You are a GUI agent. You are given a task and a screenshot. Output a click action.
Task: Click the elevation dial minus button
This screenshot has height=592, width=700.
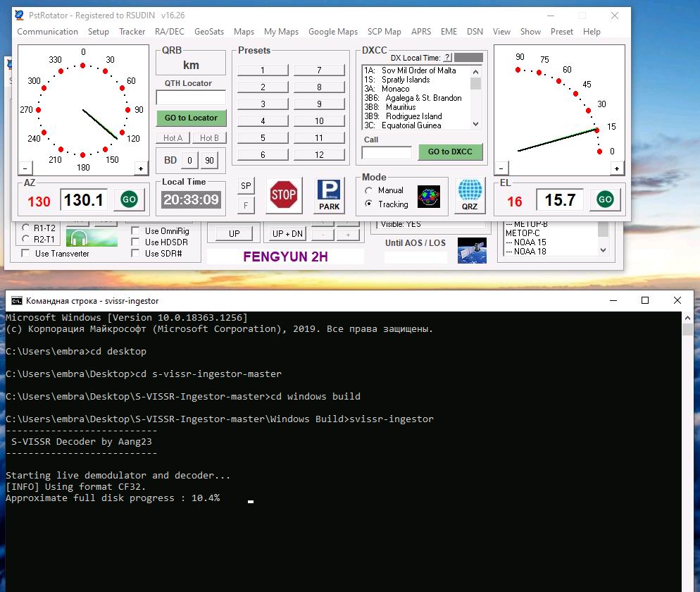point(501,168)
